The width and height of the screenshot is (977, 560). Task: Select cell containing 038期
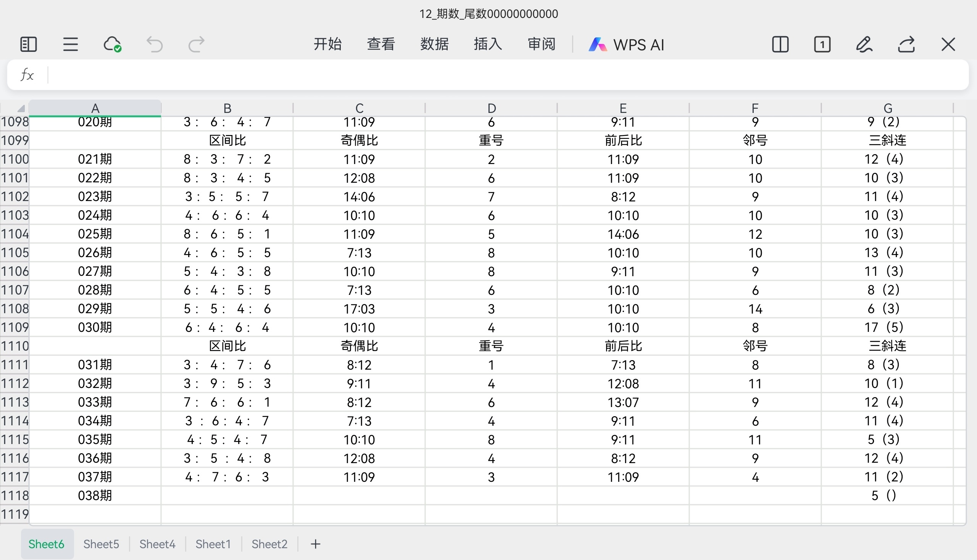click(95, 496)
